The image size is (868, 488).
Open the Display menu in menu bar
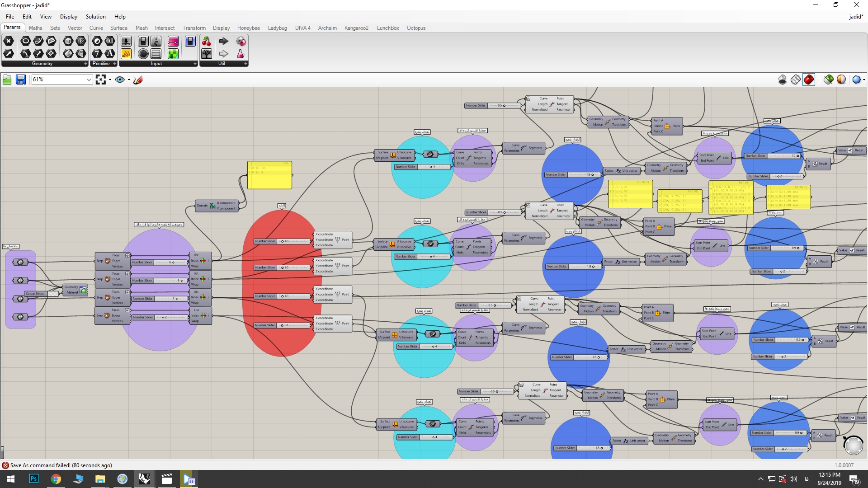click(x=69, y=17)
